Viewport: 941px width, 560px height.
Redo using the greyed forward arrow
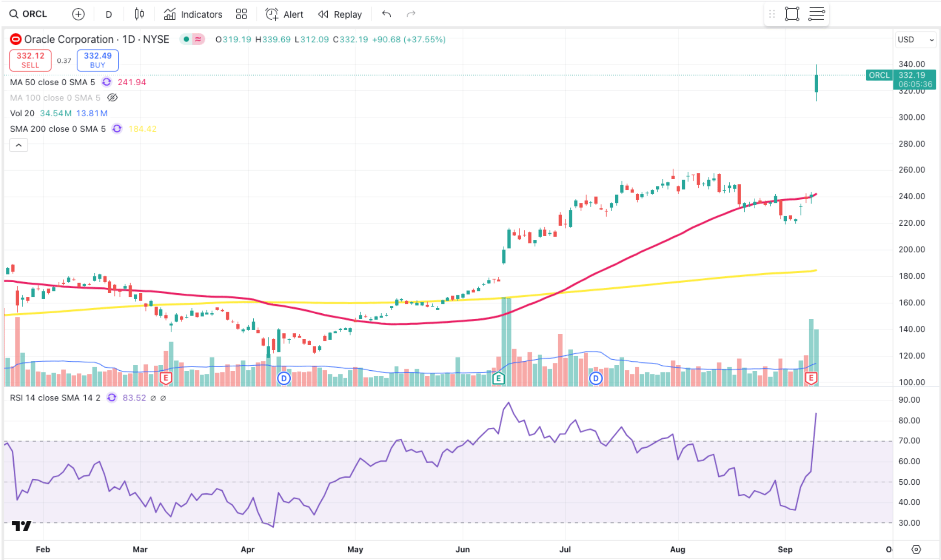[x=411, y=14]
